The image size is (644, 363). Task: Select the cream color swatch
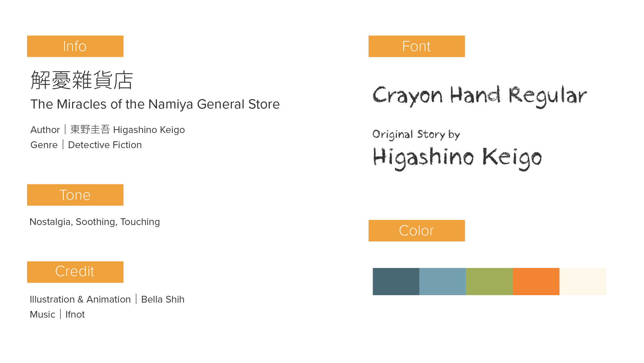[583, 281]
